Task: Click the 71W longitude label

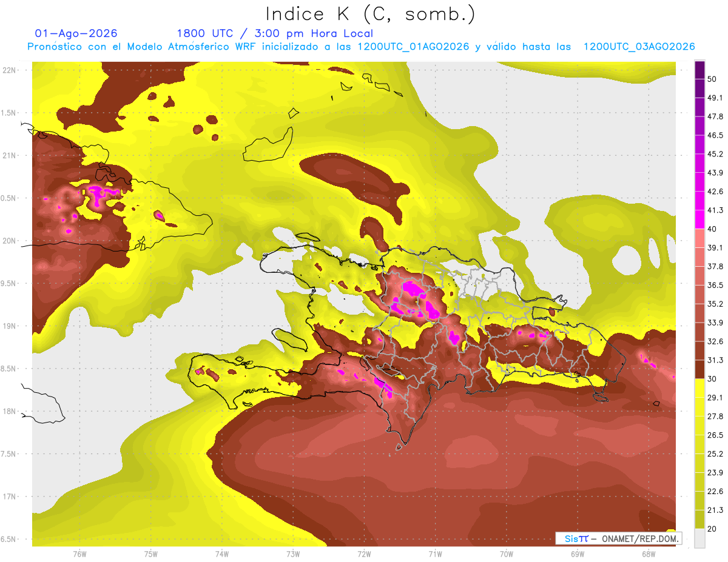Action: tap(435, 554)
